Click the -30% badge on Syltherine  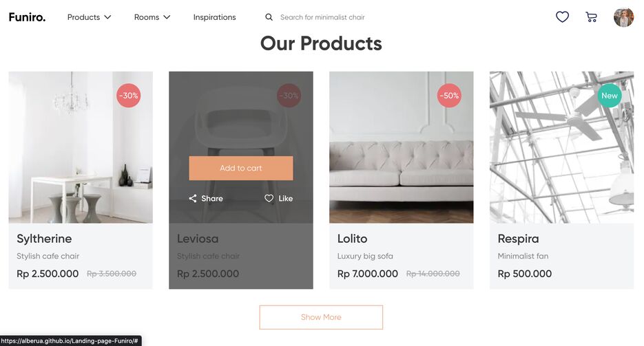(x=129, y=96)
